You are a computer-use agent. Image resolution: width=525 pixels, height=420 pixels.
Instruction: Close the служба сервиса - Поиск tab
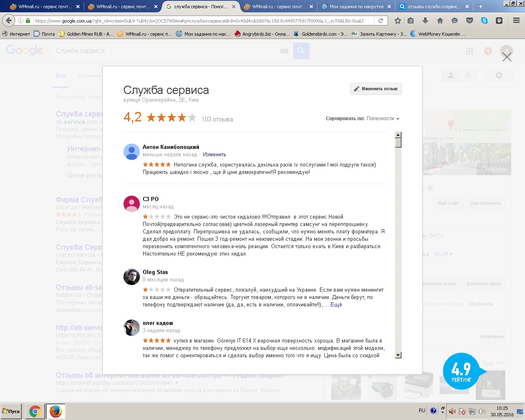234,7
